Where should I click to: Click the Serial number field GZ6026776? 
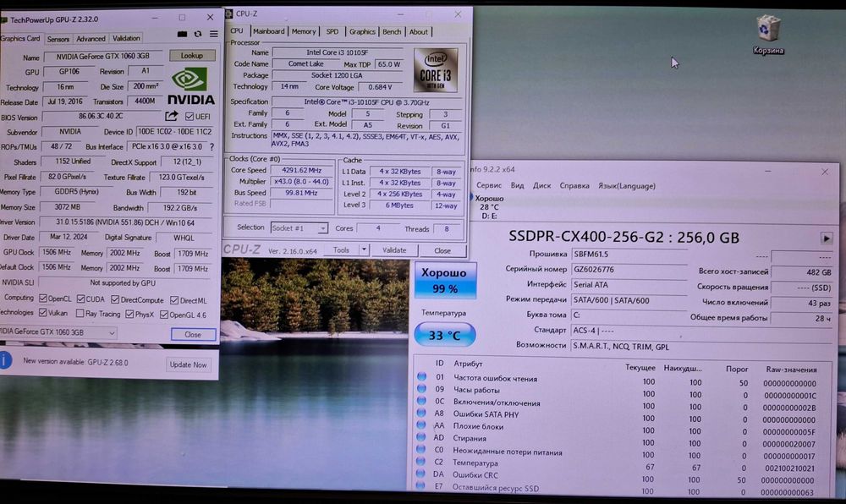[x=629, y=268]
